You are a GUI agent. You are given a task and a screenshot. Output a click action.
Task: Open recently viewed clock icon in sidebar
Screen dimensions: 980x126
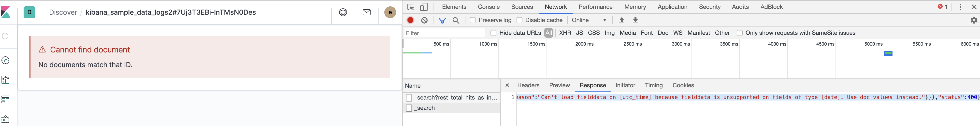(5, 36)
